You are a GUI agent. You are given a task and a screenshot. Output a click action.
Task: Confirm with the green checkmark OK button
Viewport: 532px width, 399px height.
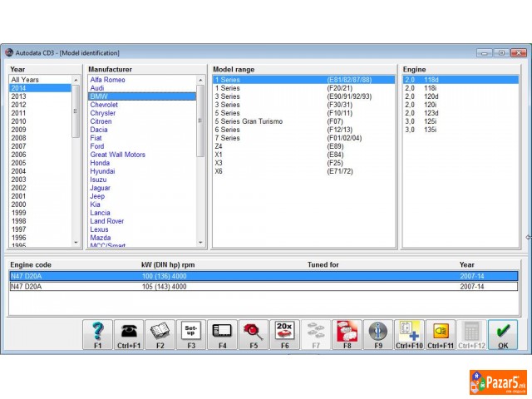(503, 335)
